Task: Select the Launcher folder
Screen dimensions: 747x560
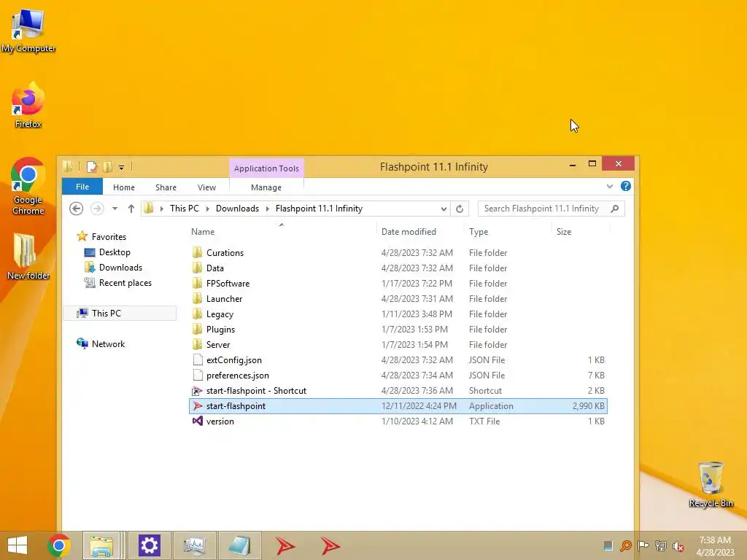Action: [x=398, y=298]
